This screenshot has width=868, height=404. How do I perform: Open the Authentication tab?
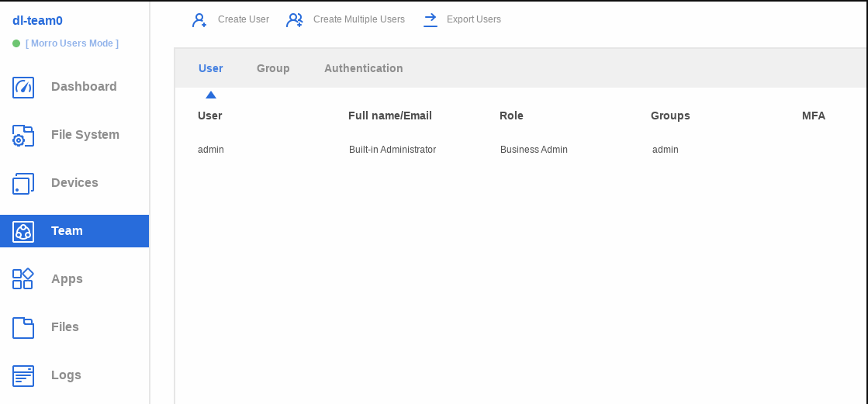point(363,68)
